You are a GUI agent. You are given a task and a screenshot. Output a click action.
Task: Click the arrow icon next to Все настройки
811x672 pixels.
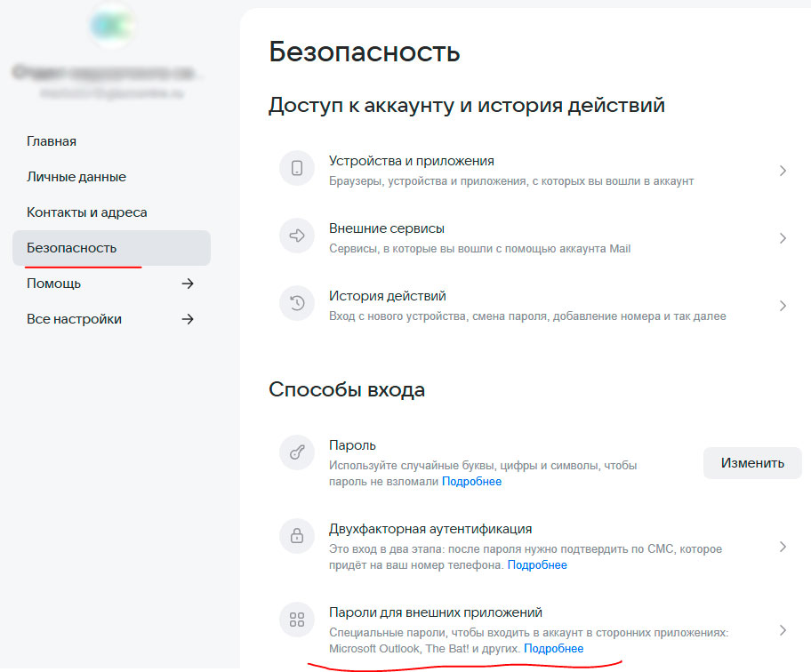pos(188,319)
